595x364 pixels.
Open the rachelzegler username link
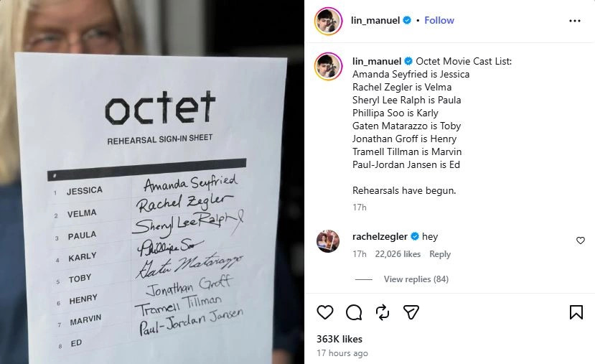click(x=380, y=236)
